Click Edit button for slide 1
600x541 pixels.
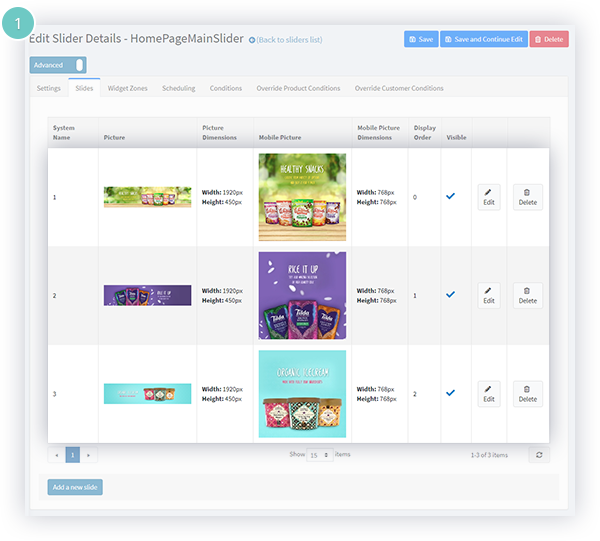point(488,197)
